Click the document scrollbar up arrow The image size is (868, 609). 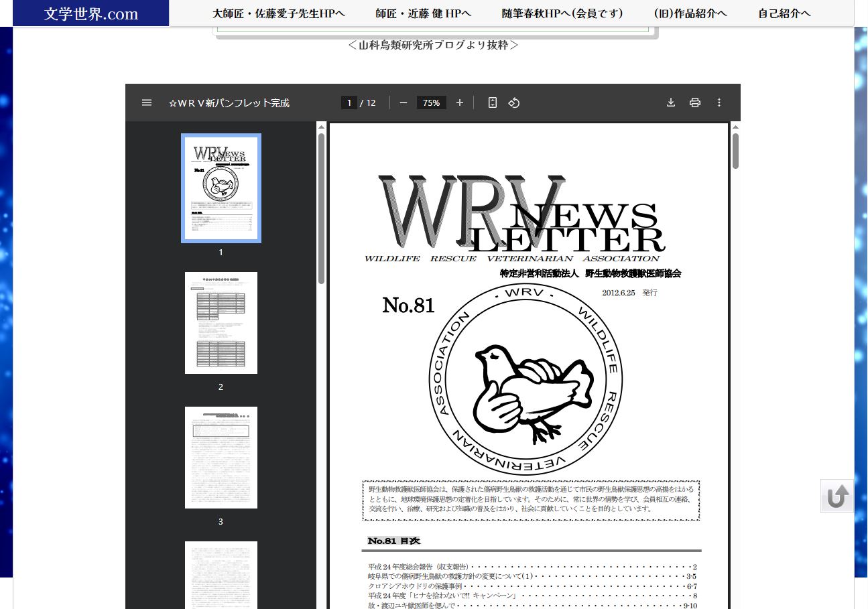pos(735,127)
